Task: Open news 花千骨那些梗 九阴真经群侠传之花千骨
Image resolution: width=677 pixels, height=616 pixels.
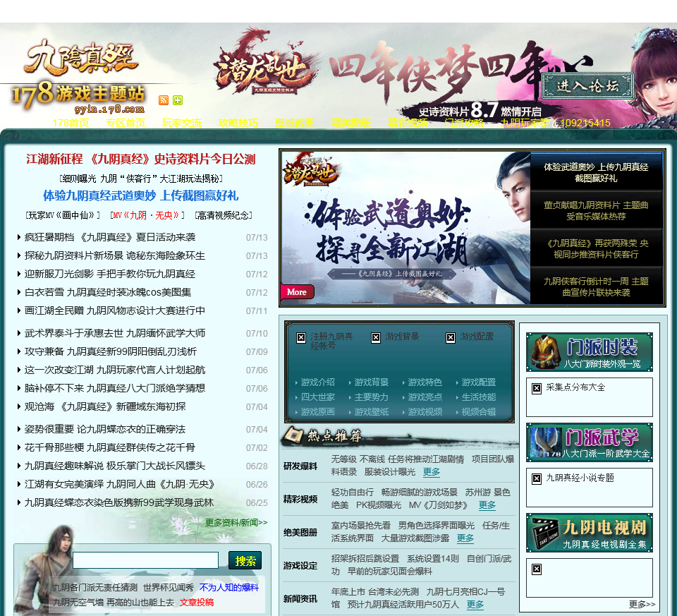Action: click(110, 447)
